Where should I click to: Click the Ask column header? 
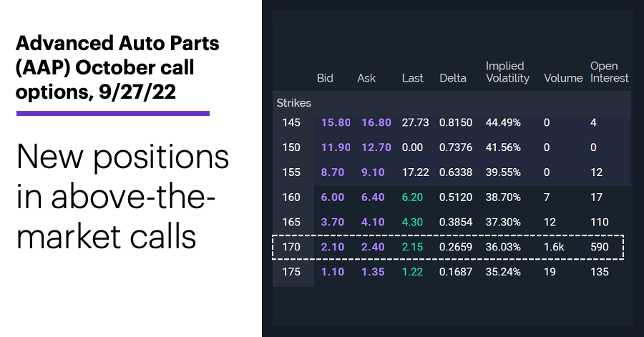click(x=366, y=78)
